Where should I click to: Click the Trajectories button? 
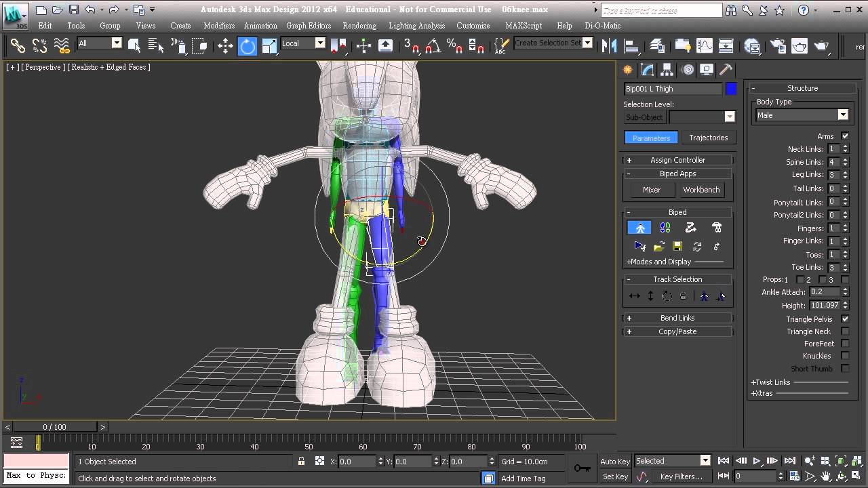click(x=708, y=138)
